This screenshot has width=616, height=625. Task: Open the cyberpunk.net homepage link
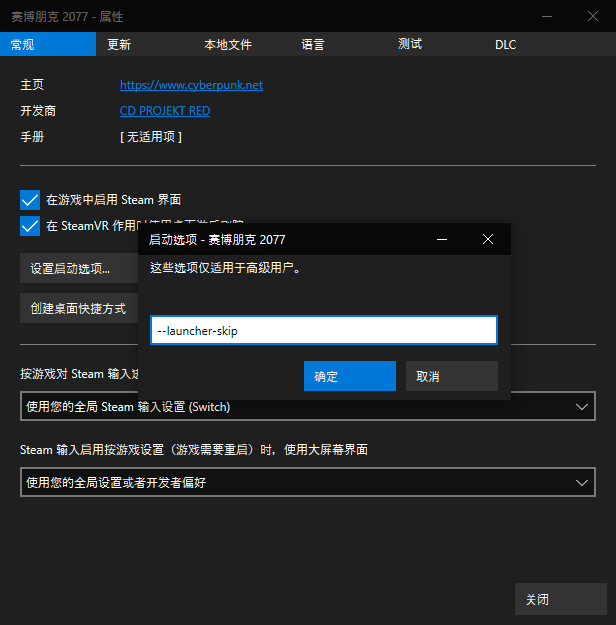[x=191, y=86]
